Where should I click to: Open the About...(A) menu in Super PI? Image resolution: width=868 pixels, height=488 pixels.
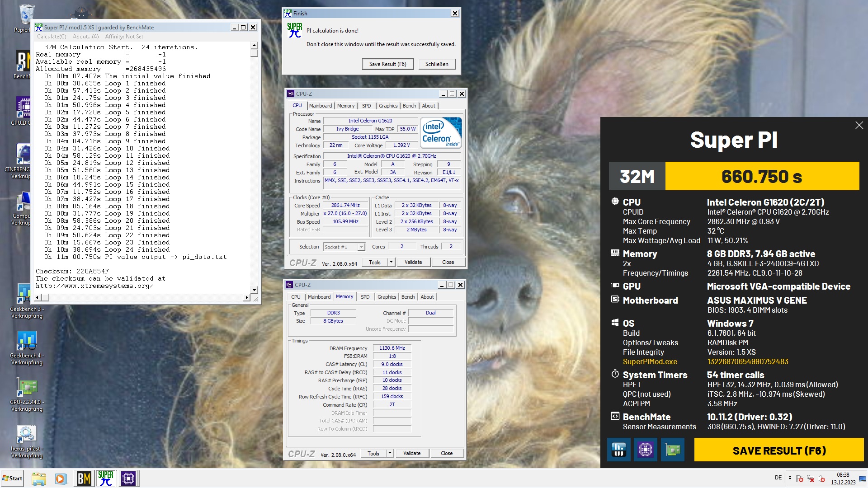pyautogui.click(x=85, y=37)
